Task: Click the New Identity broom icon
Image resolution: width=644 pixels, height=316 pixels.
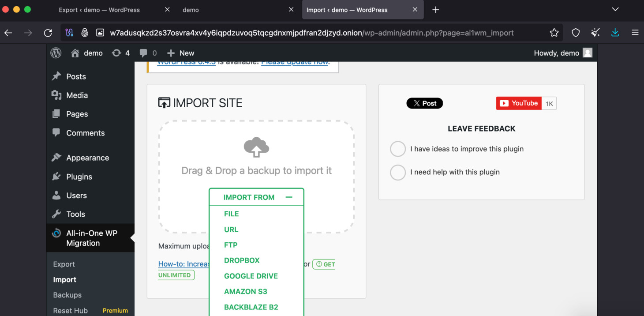Action: point(595,33)
